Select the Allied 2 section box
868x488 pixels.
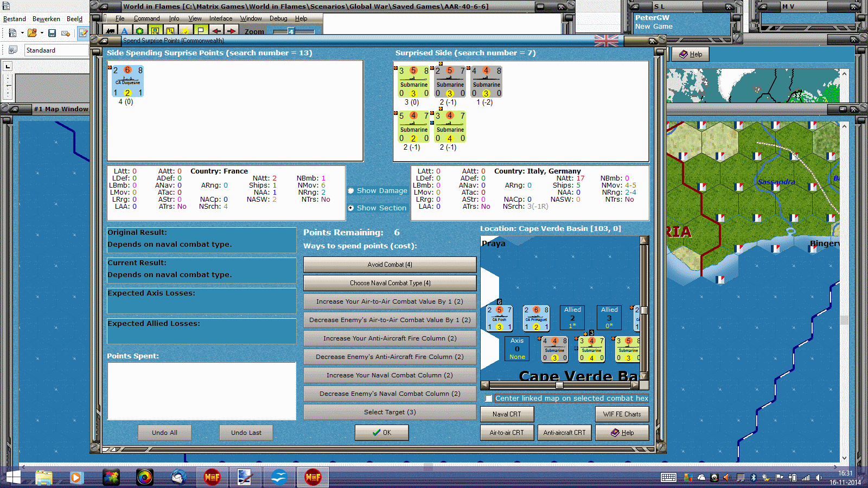coord(572,318)
